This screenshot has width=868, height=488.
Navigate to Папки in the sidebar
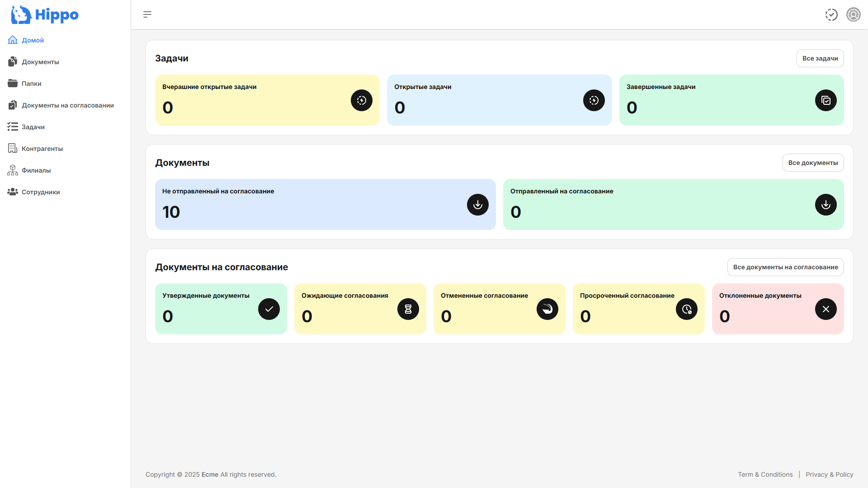click(x=32, y=83)
